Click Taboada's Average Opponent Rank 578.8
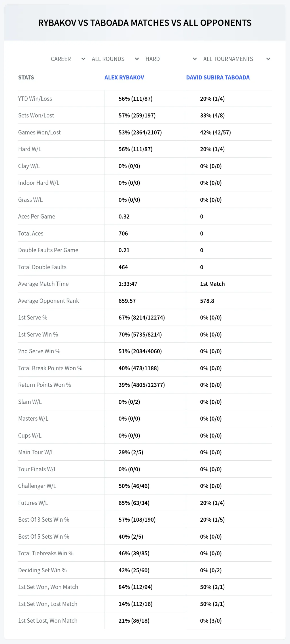Viewport: 290px width, 644px height. coord(207,301)
